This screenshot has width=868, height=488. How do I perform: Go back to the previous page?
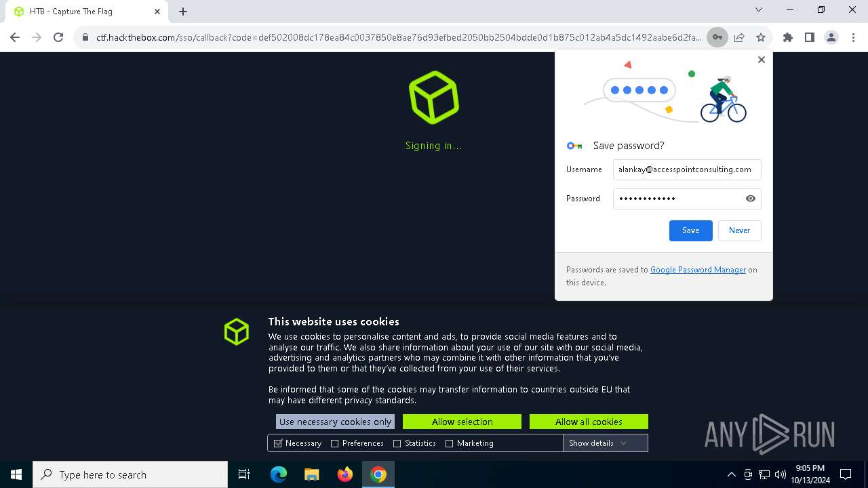pyautogui.click(x=15, y=37)
